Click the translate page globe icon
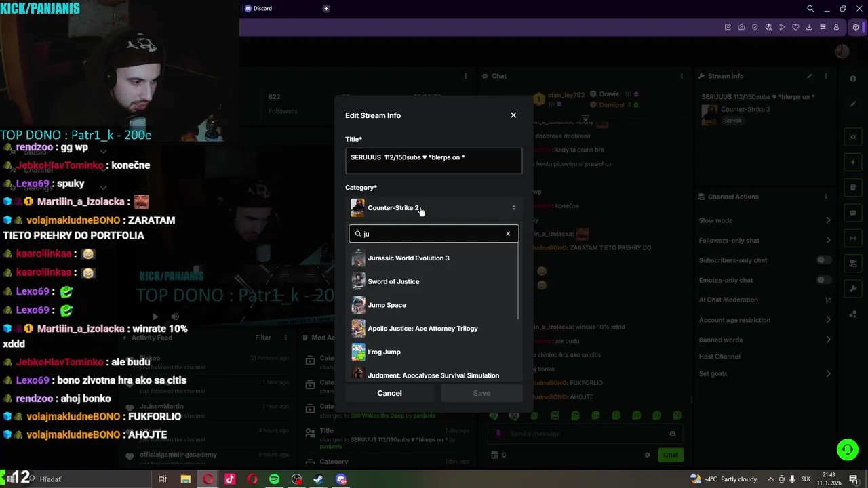 (768, 27)
